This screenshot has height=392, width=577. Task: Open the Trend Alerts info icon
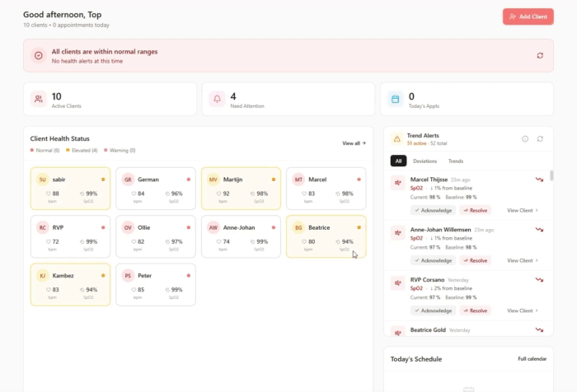[x=525, y=139]
